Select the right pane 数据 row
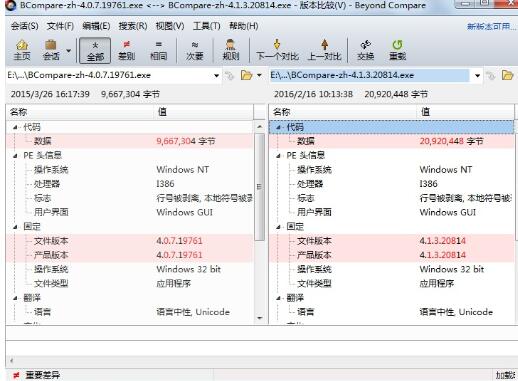Image resolution: width=518 pixels, height=381 pixels. point(392,141)
